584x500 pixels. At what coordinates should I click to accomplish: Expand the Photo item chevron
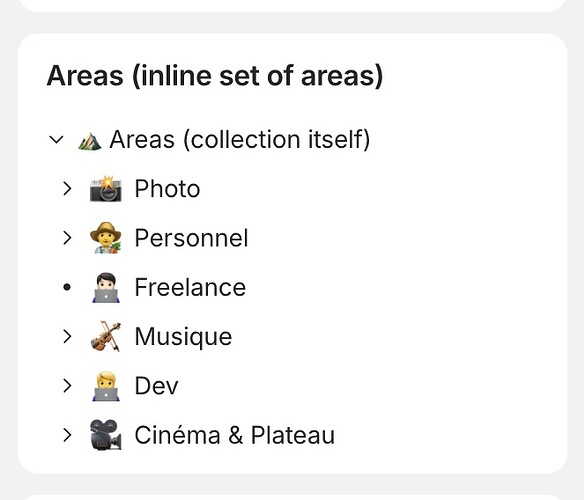(67, 189)
